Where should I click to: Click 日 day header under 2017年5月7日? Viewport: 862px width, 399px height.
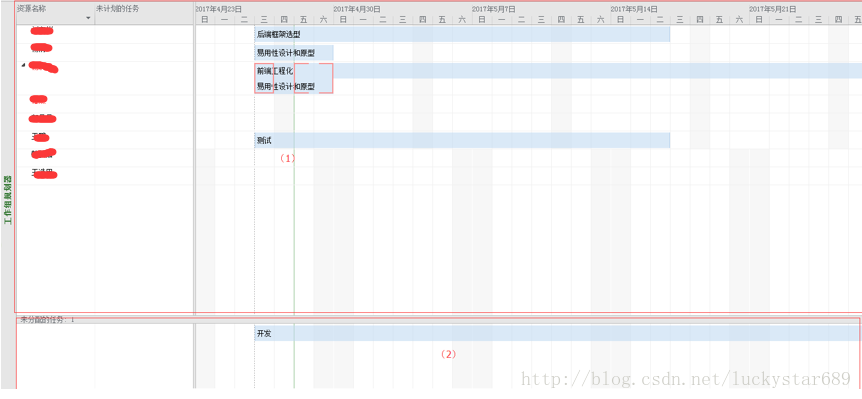pos(482,19)
